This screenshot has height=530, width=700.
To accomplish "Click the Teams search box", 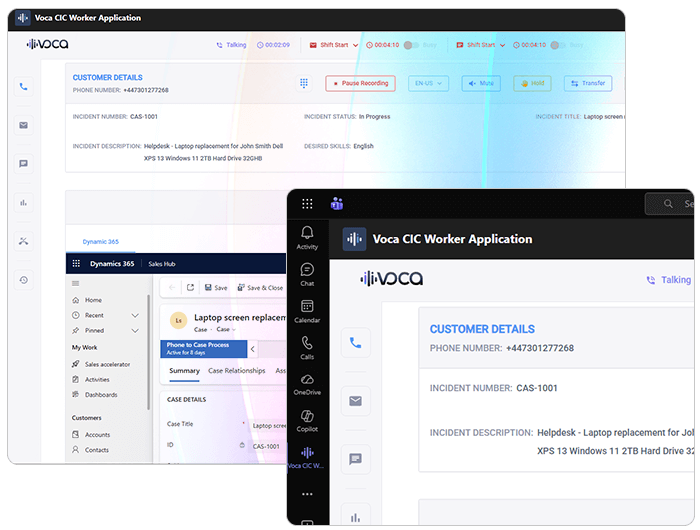I will click(672, 204).
